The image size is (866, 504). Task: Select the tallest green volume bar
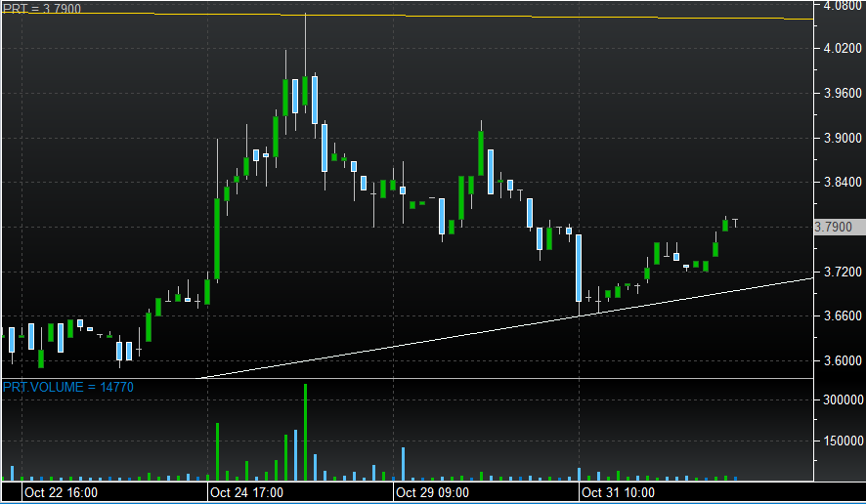(305, 432)
